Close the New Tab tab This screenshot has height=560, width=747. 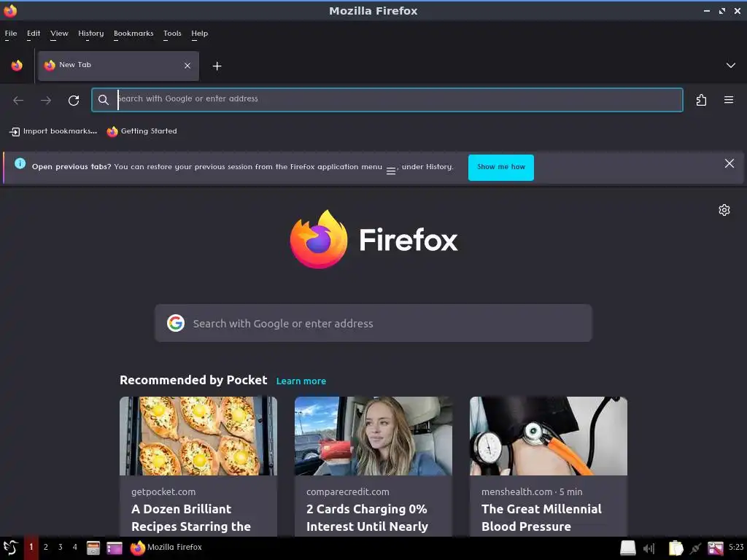(187, 66)
